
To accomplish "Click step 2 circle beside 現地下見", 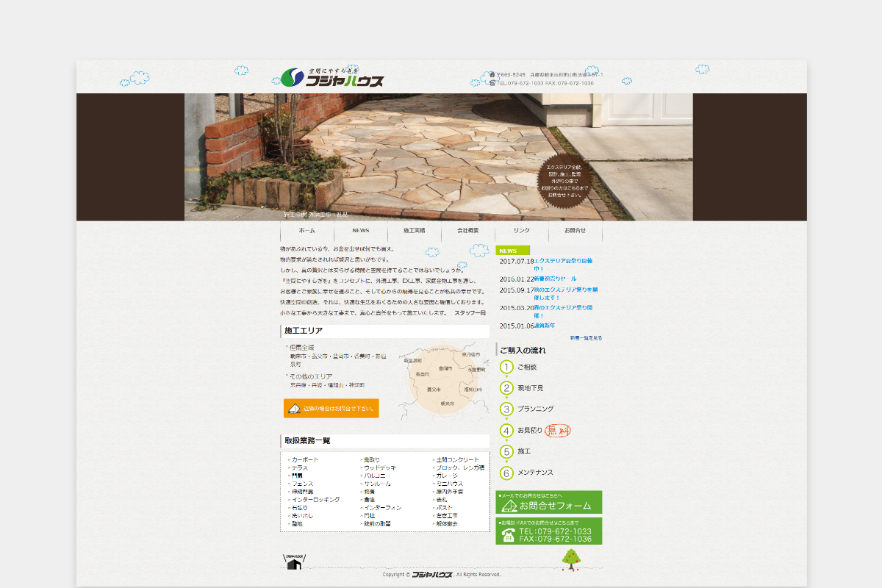I will 506,388.
